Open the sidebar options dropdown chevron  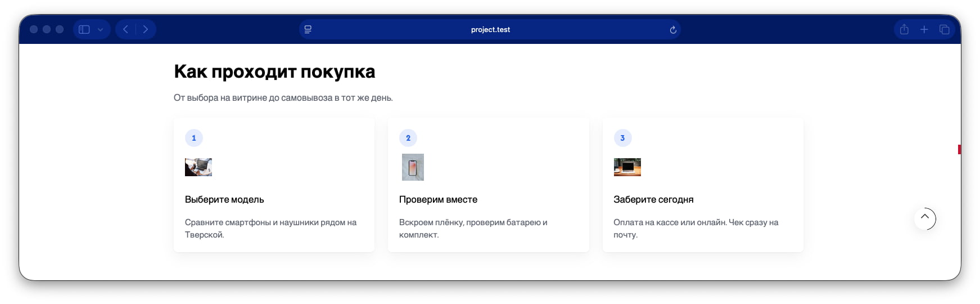coord(100,29)
